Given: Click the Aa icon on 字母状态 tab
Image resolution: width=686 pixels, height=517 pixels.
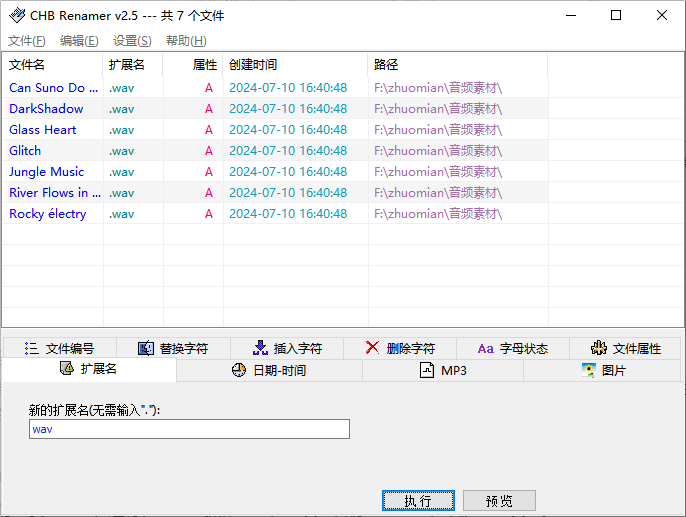Looking at the screenshot, I should point(486,349).
